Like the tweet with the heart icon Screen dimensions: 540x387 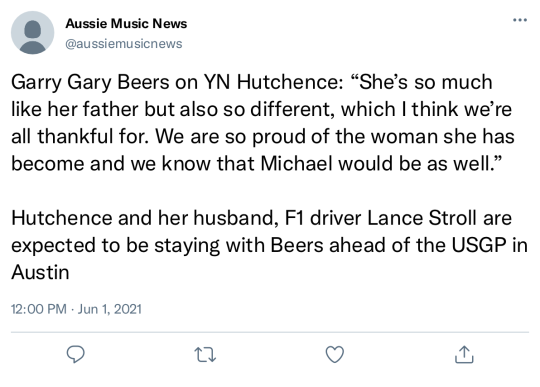(335, 354)
